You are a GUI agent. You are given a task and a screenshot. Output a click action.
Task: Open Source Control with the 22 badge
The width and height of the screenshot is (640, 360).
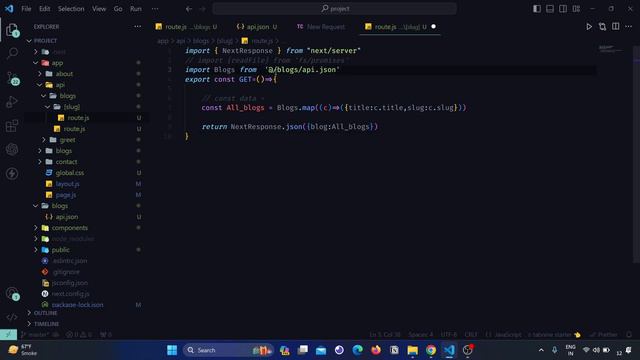point(12,78)
